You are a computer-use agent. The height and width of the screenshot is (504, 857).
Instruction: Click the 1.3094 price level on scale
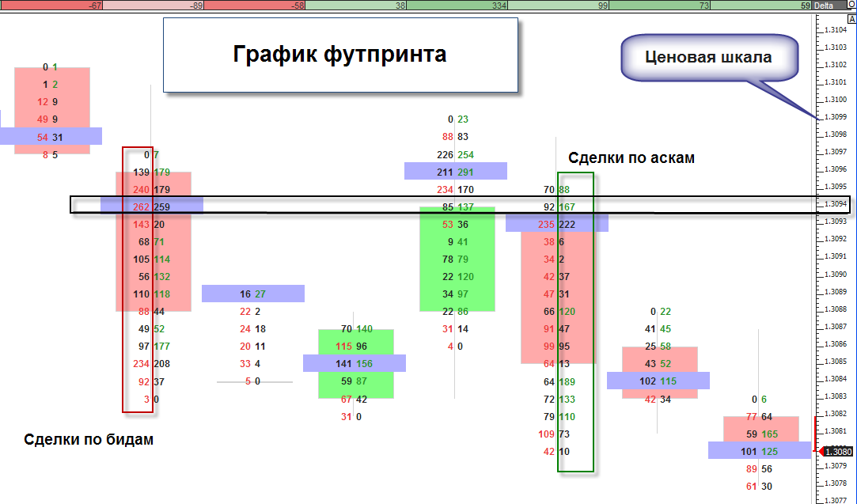tap(836, 204)
